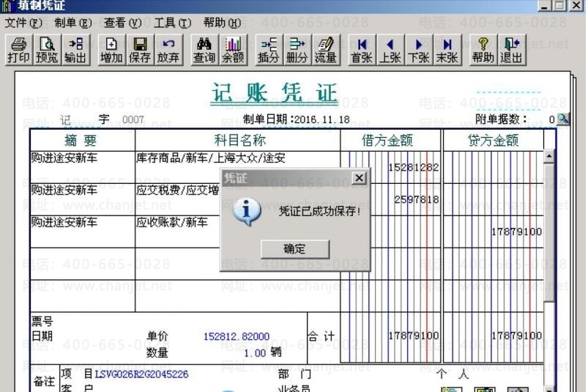Click debit amount 15281282
The width and height of the screenshot is (588, 392).
(x=413, y=167)
